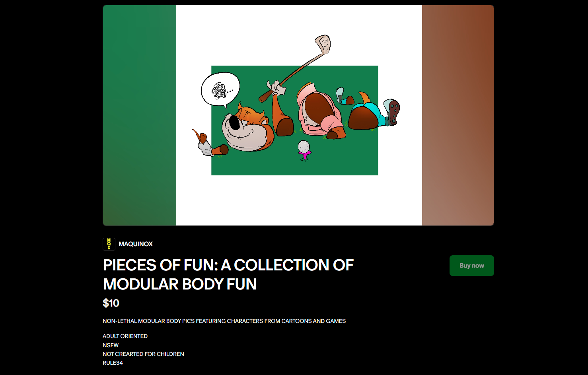Click the blurred brown right side of the cover

click(458, 115)
